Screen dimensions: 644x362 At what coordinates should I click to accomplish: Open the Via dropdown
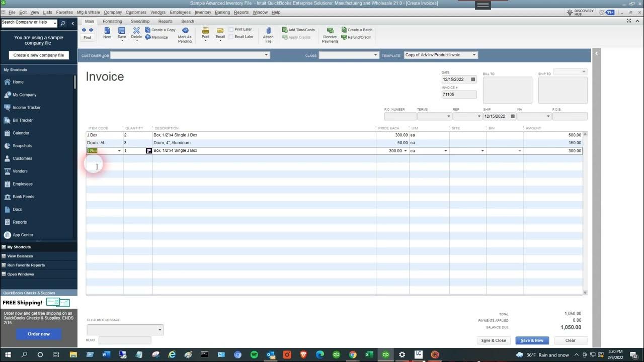click(x=548, y=116)
